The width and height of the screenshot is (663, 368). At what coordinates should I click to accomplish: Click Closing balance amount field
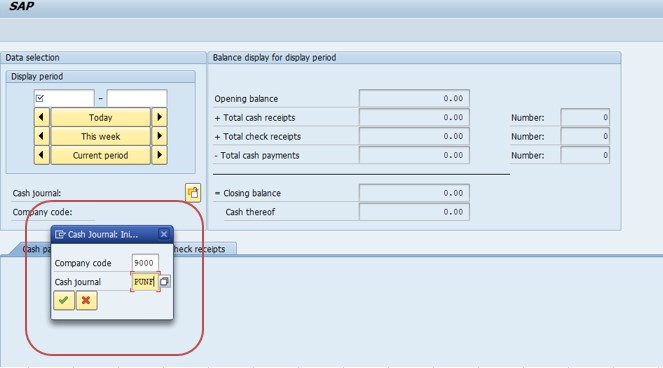pyautogui.click(x=414, y=193)
